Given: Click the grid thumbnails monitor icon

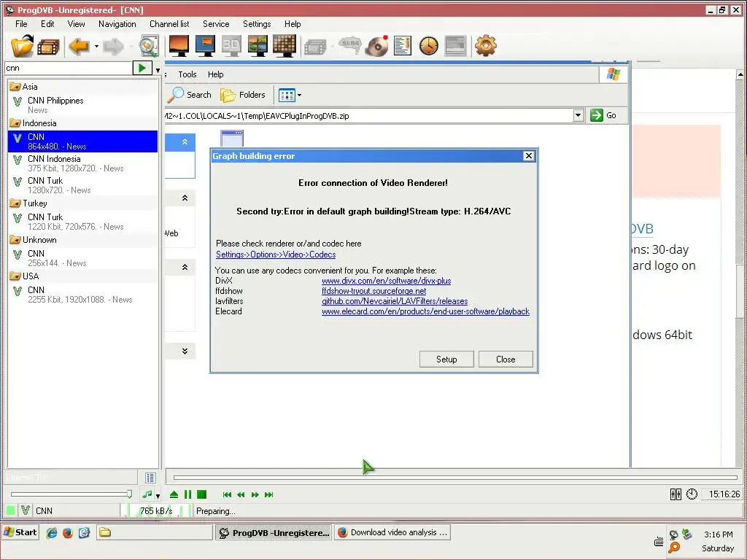Looking at the screenshot, I should (285, 46).
